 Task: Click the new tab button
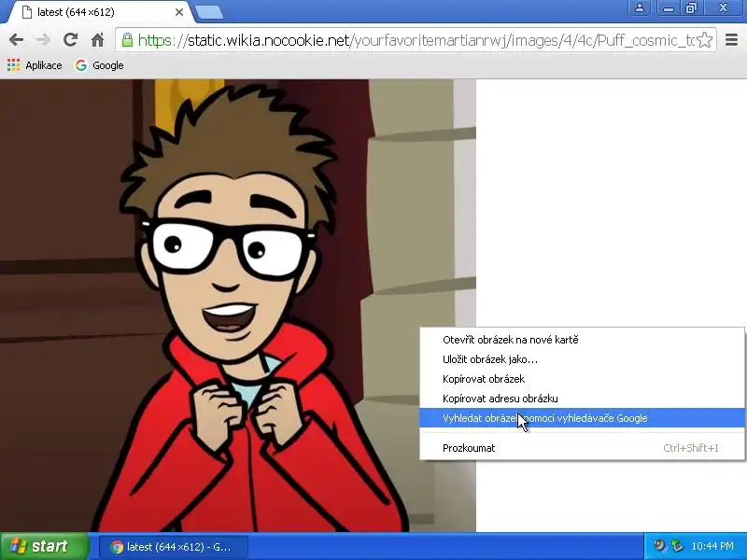pyautogui.click(x=209, y=12)
